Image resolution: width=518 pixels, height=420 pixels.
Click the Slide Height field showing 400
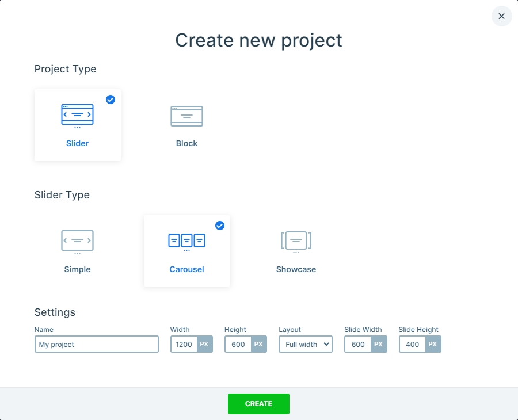tap(412, 344)
